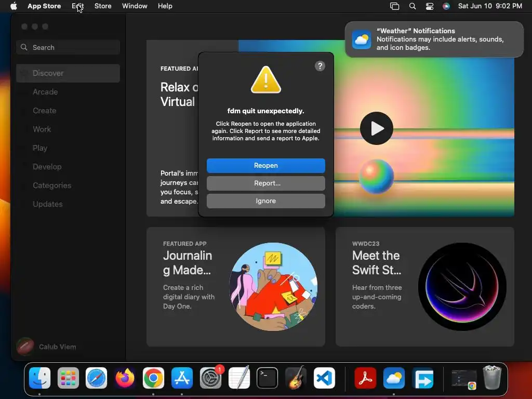The height and width of the screenshot is (399, 532).
Task: Open Adobe Acrobat from the Dock
Action: [365, 378]
